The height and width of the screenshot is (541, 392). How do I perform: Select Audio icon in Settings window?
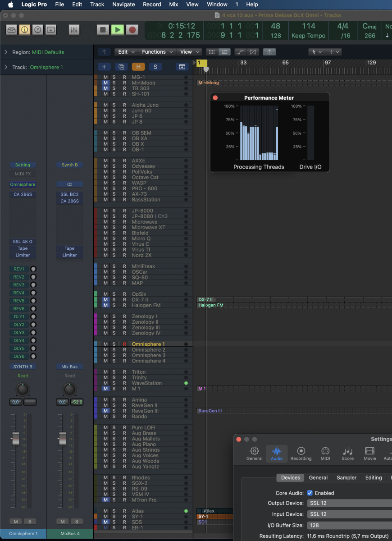277,454
